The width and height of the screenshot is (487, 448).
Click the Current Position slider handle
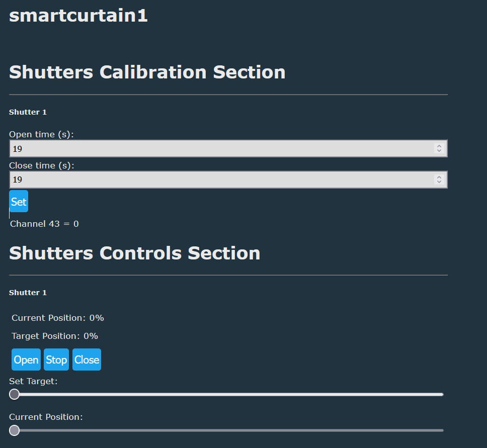pos(15,430)
